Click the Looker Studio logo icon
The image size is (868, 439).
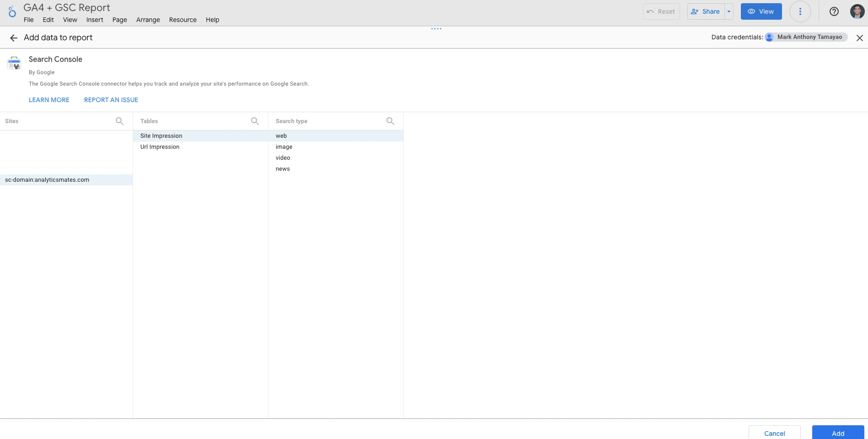(12, 11)
